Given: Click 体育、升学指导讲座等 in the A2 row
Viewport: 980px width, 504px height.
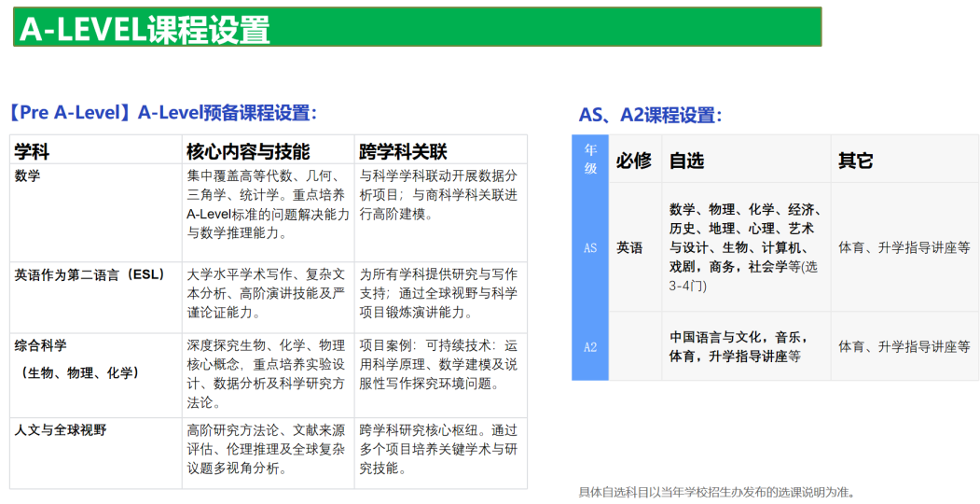Looking at the screenshot, I should point(904,346).
